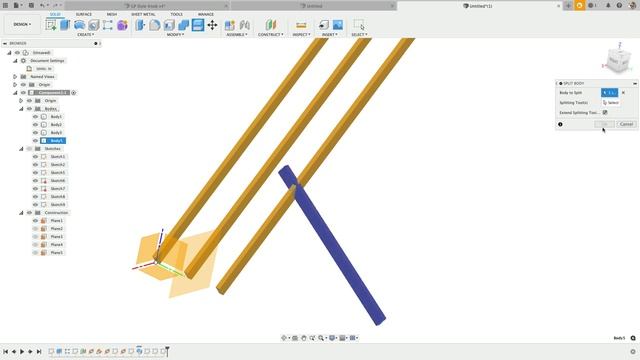Switch to the Tools tab
The image size is (640, 360).
tap(176, 14)
